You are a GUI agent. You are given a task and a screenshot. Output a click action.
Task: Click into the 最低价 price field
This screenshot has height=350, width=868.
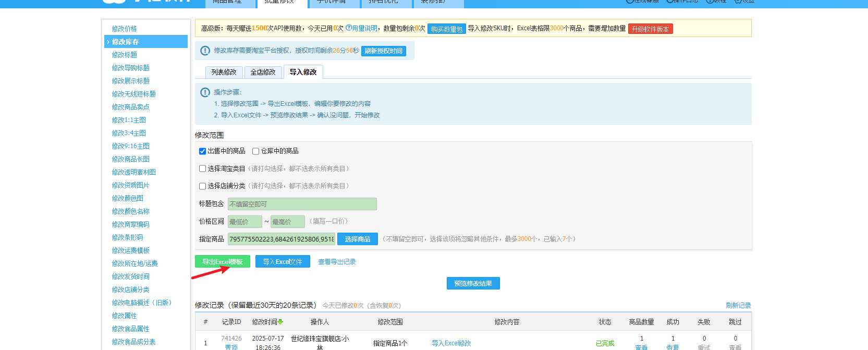[244, 222]
